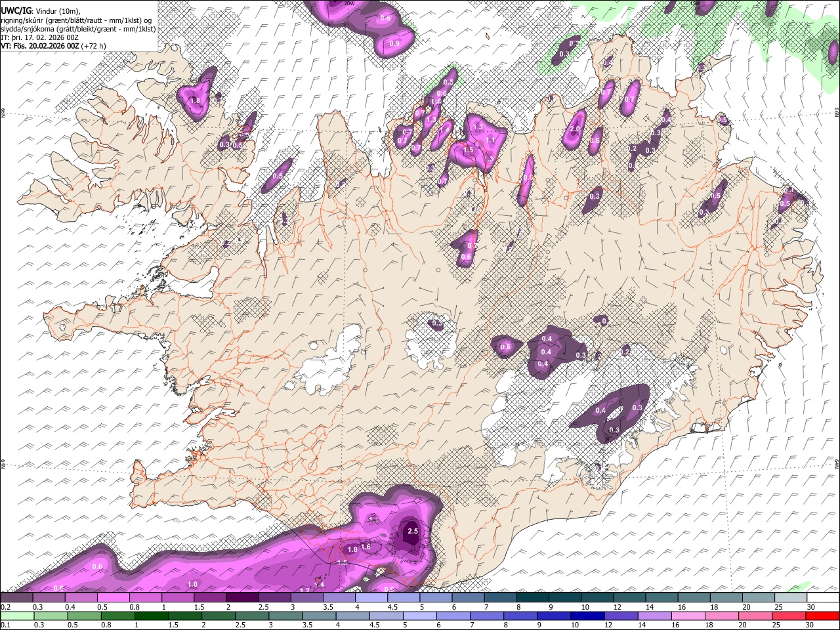Select the white 30 swatch ending the snow legend
Image resolution: width=840 pixels, height=630 pixels.
823,597
